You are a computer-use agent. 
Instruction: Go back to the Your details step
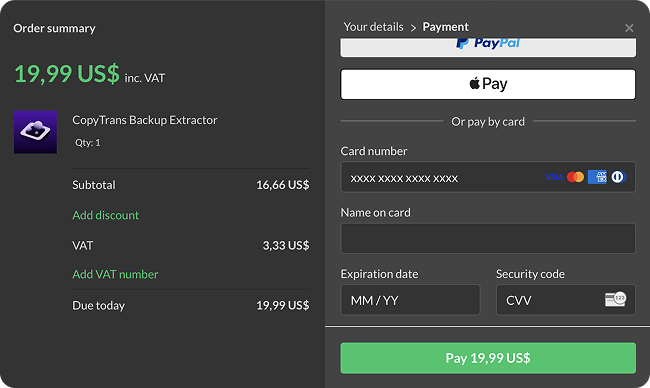(x=373, y=27)
